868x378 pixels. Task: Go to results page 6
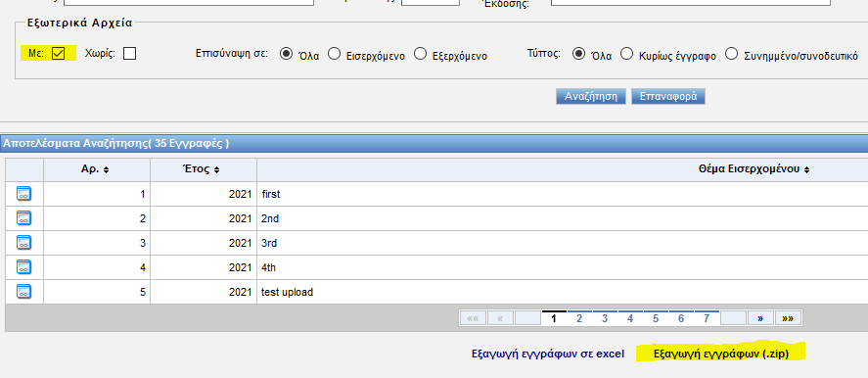pyautogui.click(x=681, y=318)
